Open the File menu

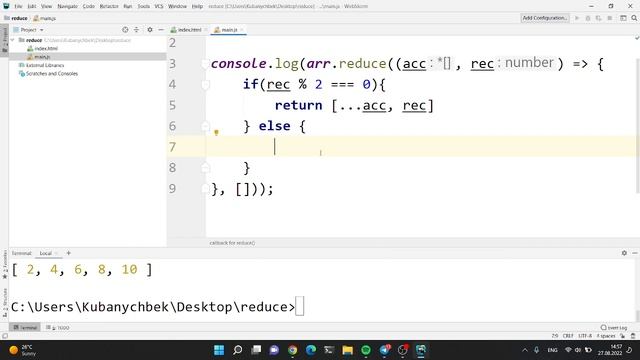click(x=18, y=6)
